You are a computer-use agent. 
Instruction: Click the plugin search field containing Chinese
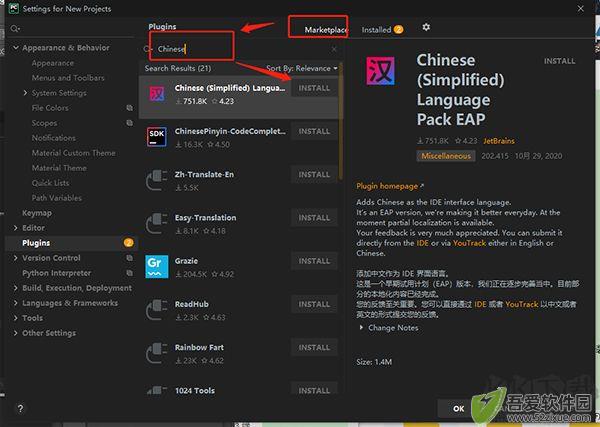[x=239, y=49]
